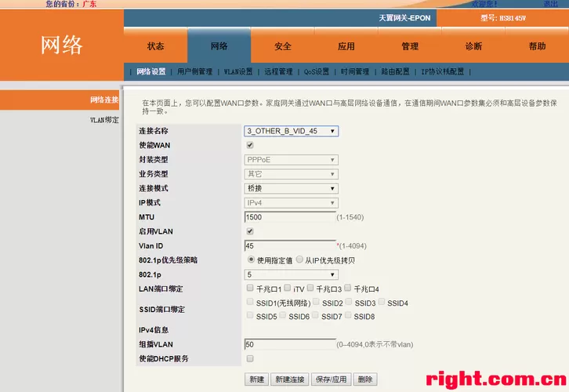Expand the 连接模式 桥接 dropdown
Viewport: 569px width, 392px height.
pyautogui.click(x=291, y=188)
